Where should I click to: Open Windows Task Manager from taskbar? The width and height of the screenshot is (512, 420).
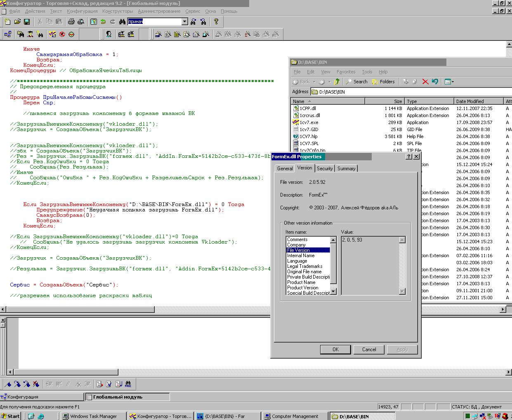coord(90,416)
